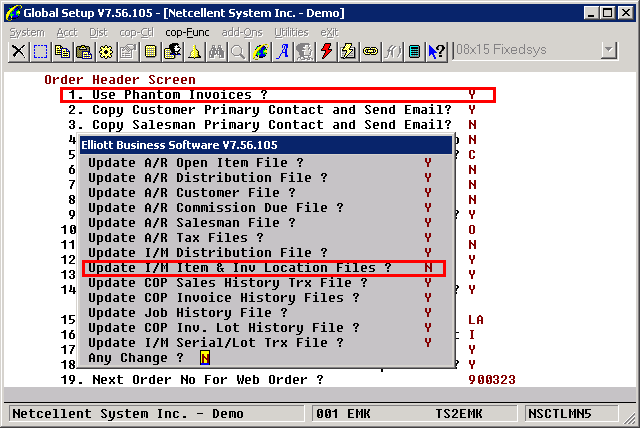640x428 pixels.
Task: Select the dashed marquee selection tool
Action: click(40, 52)
